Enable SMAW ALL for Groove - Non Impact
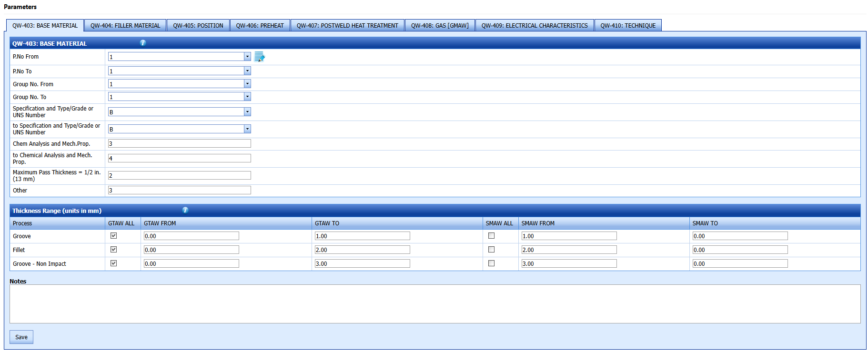This screenshot has width=868, height=353. click(491, 263)
